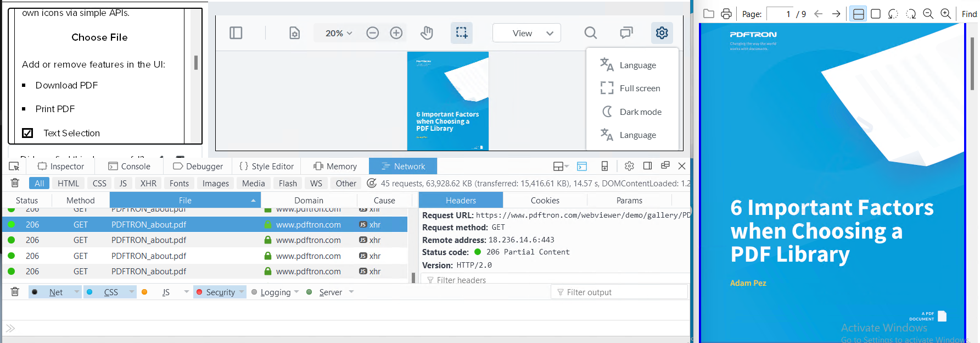Zoom in in the right PDF viewer

[x=946, y=14]
